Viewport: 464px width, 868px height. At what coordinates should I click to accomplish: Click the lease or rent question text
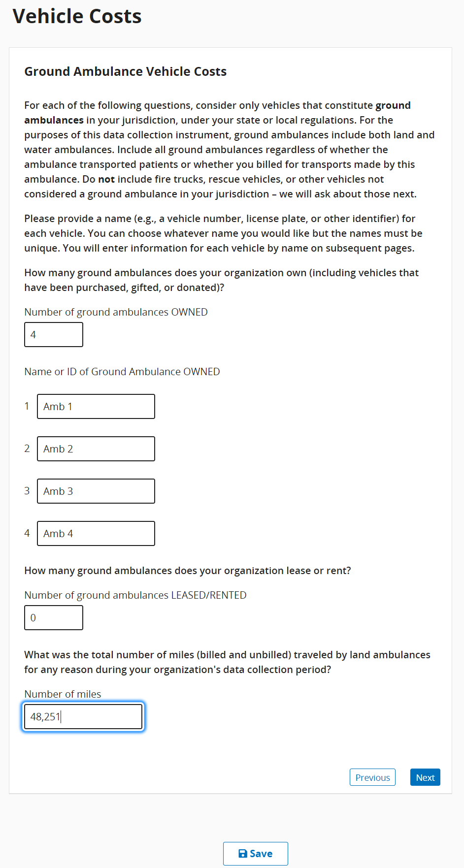188,571
